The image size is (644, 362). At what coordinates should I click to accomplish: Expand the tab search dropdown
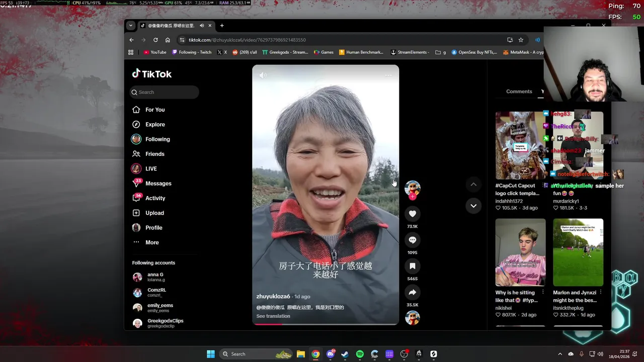click(x=131, y=26)
